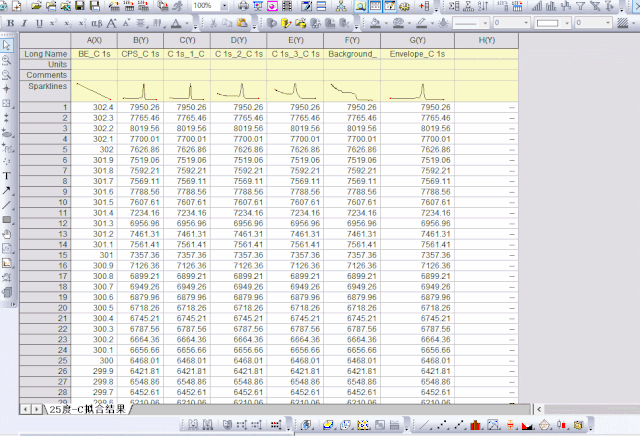This screenshot has height=436, width=640.
Task: Click the Greek symbols αβ button
Action: click(x=96, y=22)
